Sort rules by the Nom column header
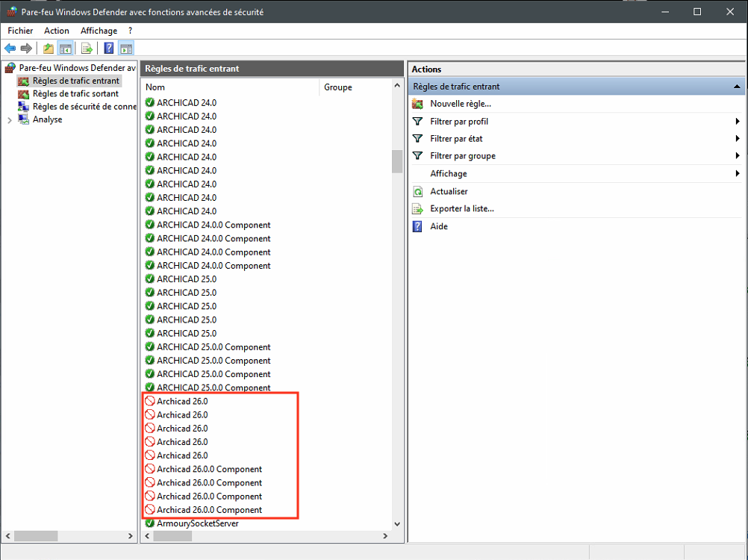The image size is (748, 560). point(231,87)
